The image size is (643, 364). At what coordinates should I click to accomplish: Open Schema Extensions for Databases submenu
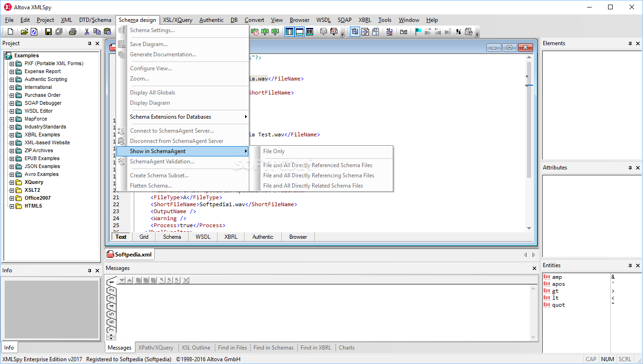(183, 117)
